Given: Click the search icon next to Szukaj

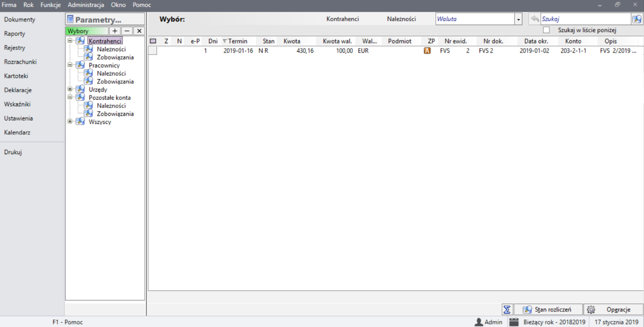Looking at the screenshot, I should point(637,19).
